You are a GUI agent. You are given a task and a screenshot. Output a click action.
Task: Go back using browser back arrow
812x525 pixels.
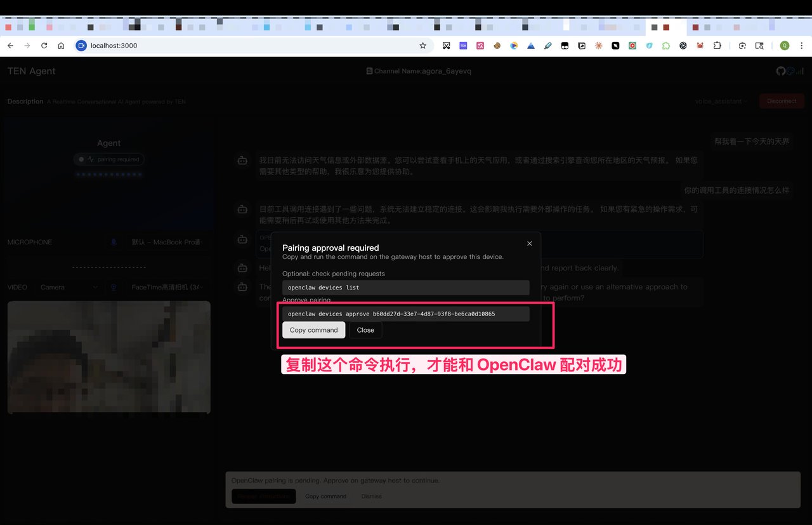coord(11,46)
